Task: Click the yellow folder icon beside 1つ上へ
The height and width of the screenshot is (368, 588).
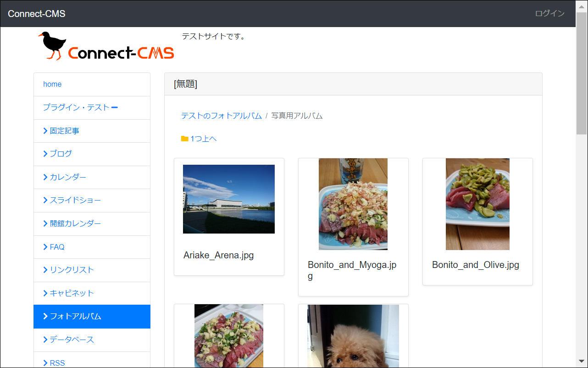Action: [185, 139]
